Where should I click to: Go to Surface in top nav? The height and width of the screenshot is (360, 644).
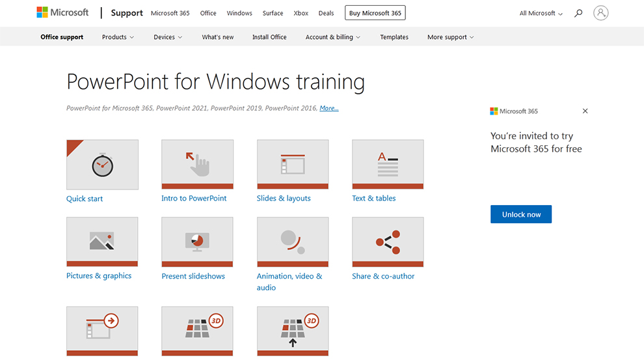click(273, 13)
